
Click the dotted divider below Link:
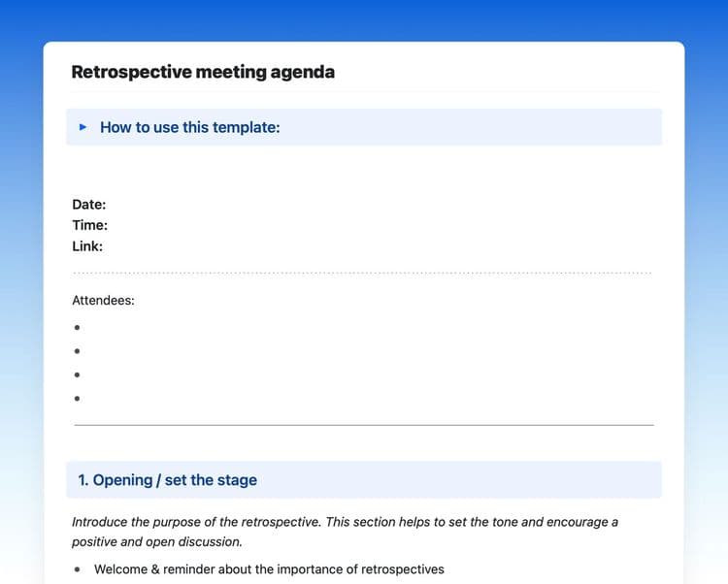[362, 274]
